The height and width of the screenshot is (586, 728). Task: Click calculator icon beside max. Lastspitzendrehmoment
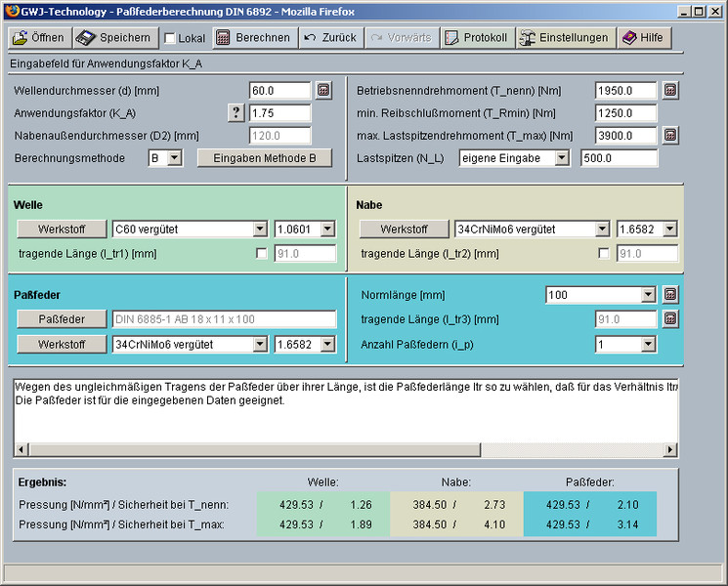[x=670, y=135]
